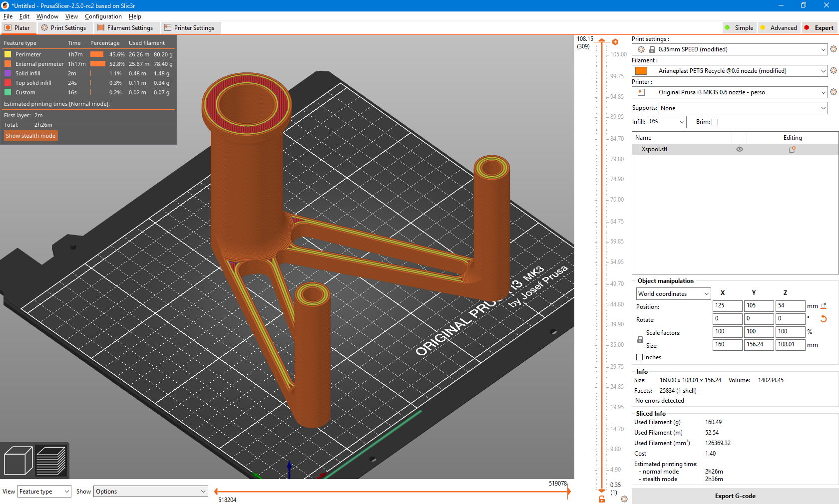The height and width of the screenshot is (504, 839).
Task: Open the Window menu
Action: [47, 16]
